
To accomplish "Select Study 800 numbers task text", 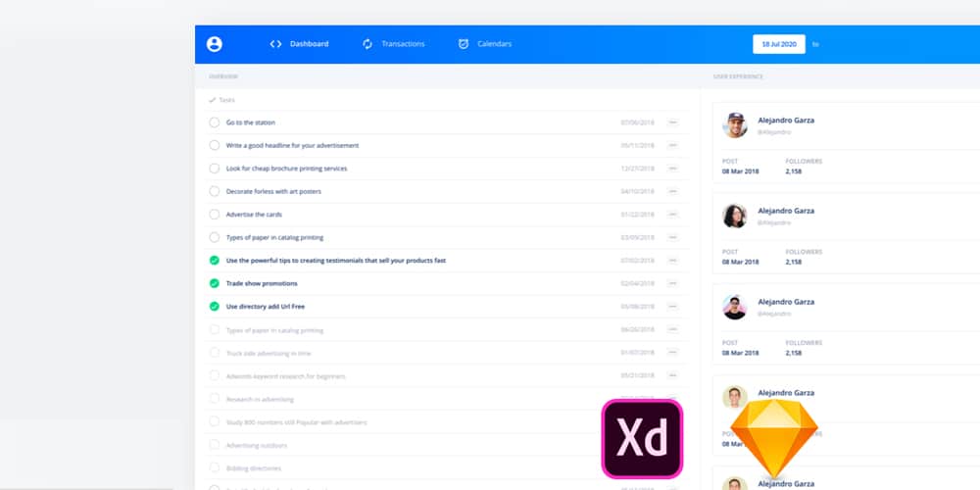I will [x=296, y=422].
